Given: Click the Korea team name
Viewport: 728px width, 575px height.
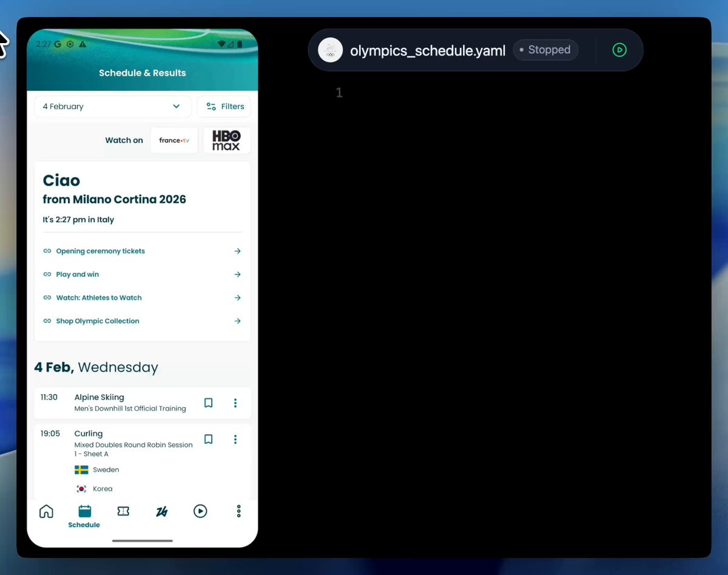Looking at the screenshot, I should pyautogui.click(x=103, y=489).
